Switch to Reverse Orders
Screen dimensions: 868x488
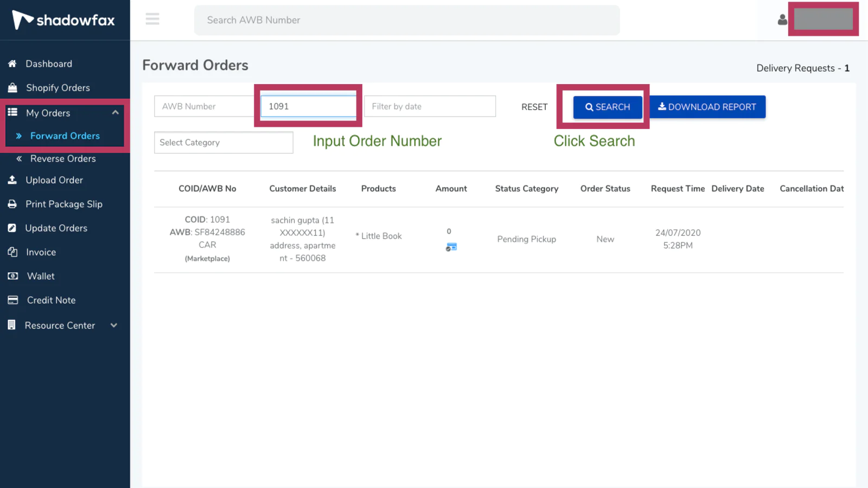click(63, 158)
